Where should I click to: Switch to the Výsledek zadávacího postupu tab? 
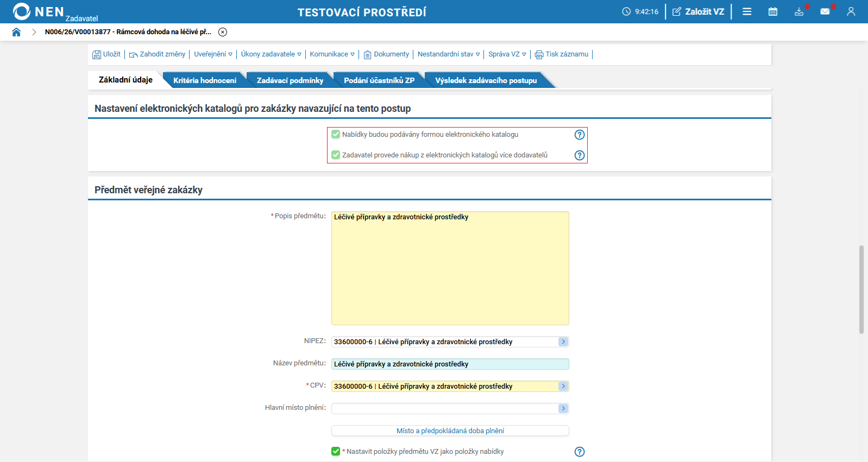coord(486,80)
